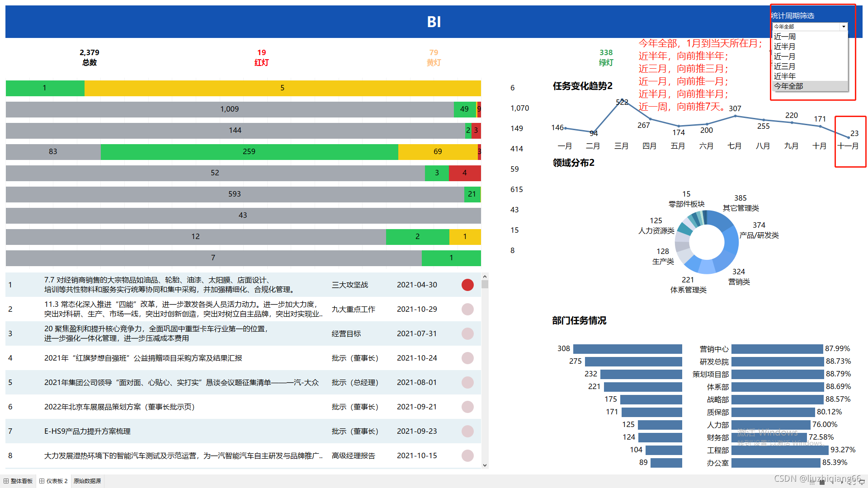This screenshot has height=488, width=868.
Task: Select the 营销中心 department bar
Action: (777, 349)
